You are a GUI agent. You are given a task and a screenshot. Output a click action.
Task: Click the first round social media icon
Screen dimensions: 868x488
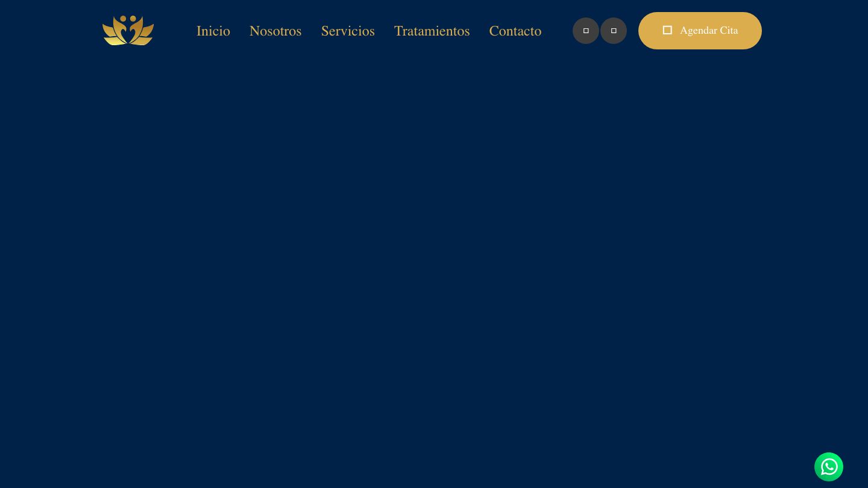pos(585,31)
